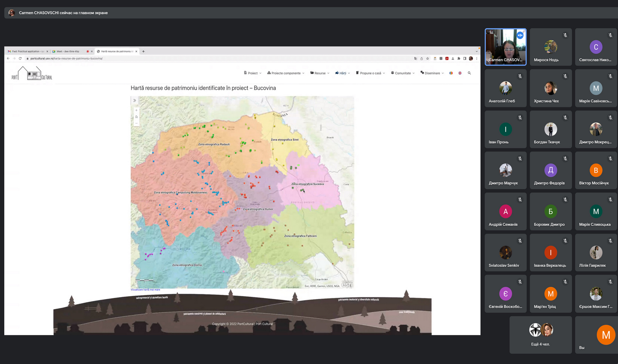Click the Port Cultural logo

click(x=32, y=73)
